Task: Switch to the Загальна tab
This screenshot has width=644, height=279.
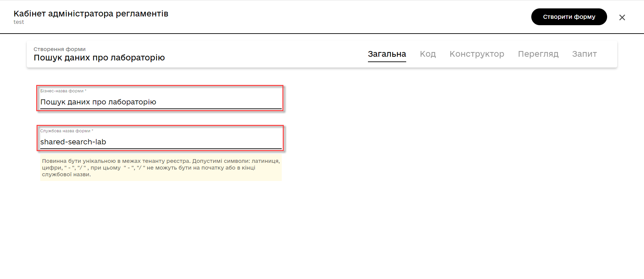Action: point(387,54)
